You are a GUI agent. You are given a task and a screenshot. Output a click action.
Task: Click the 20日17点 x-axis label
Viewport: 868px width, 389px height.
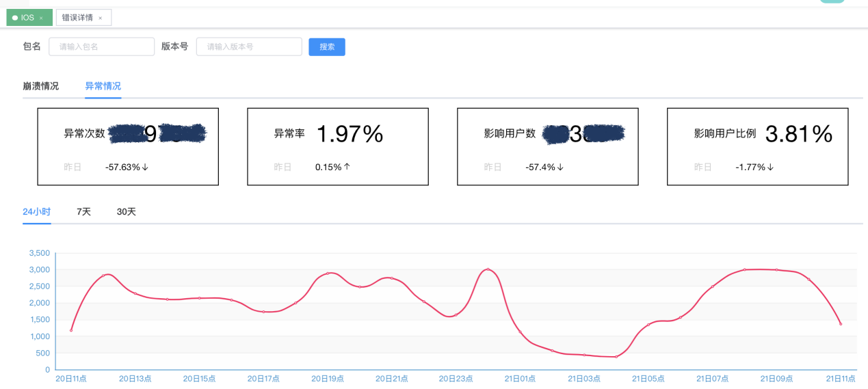[x=263, y=379]
